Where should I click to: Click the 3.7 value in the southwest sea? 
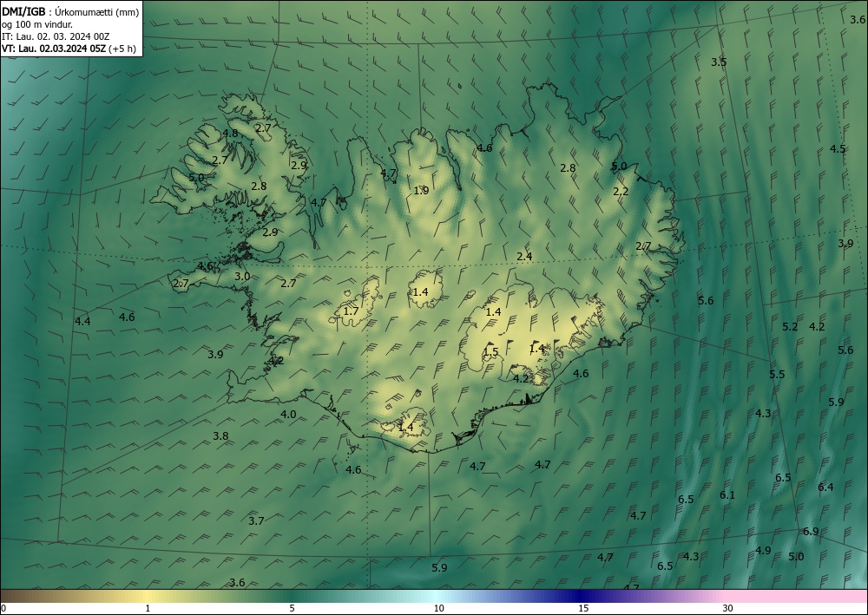[x=256, y=520]
